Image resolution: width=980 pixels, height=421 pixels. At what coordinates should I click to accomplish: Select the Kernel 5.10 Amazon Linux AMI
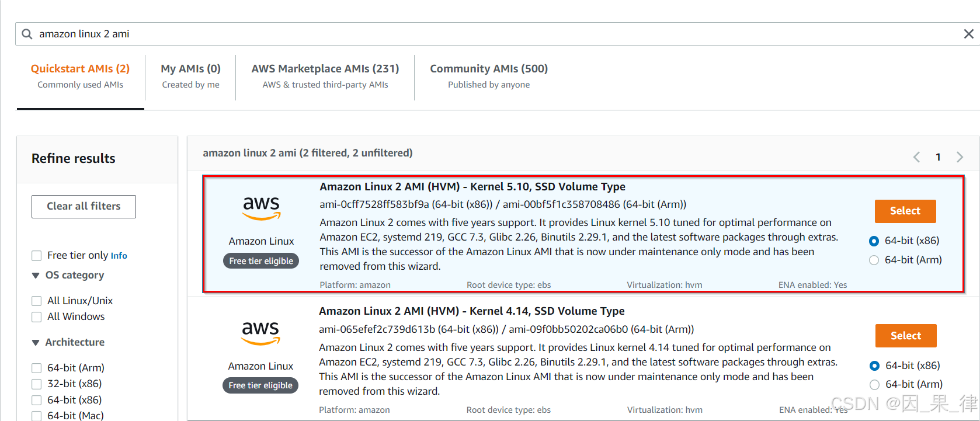(x=905, y=211)
